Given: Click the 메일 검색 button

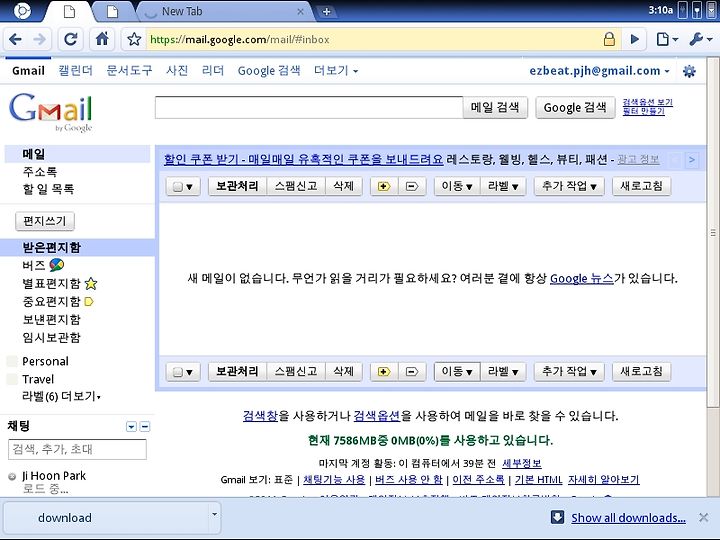Looking at the screenshot, I should pyautogui.click(x=495, y=107).
